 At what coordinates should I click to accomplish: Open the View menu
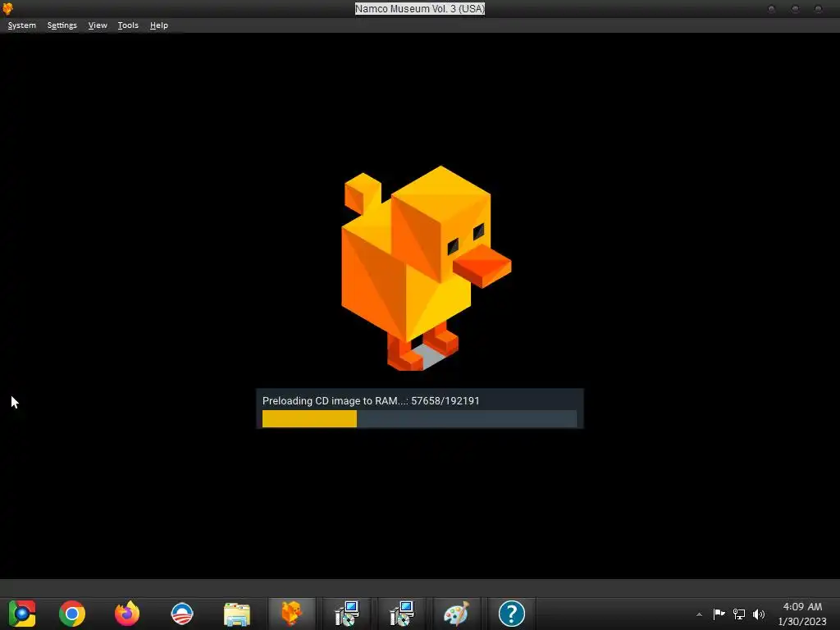pos(98,25)
